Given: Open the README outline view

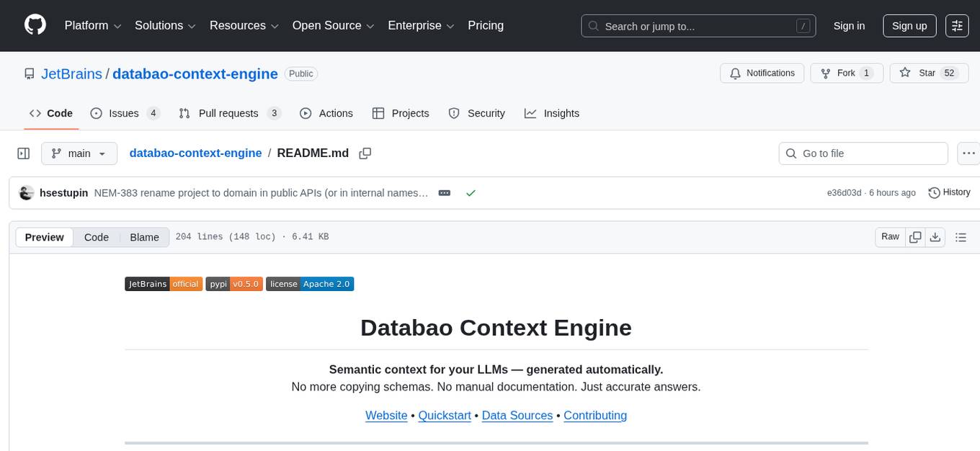Looking at the screenshot, I should (961, 236).
